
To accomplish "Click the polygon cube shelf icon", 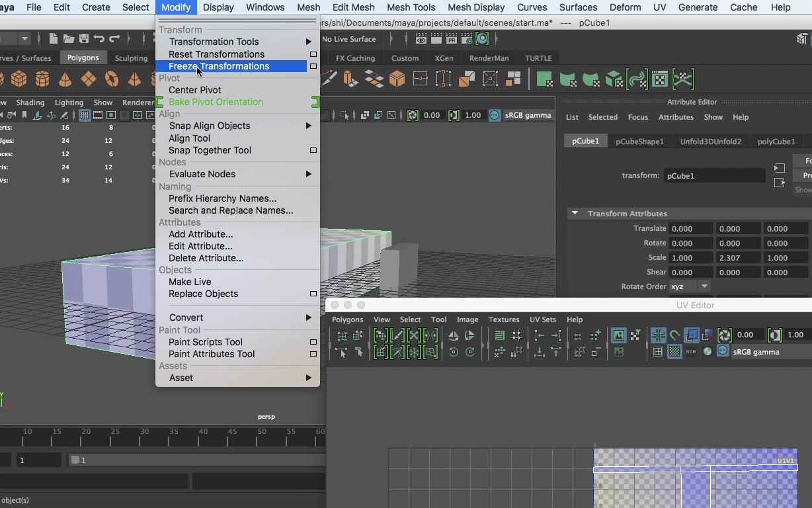I will point(19,79).
